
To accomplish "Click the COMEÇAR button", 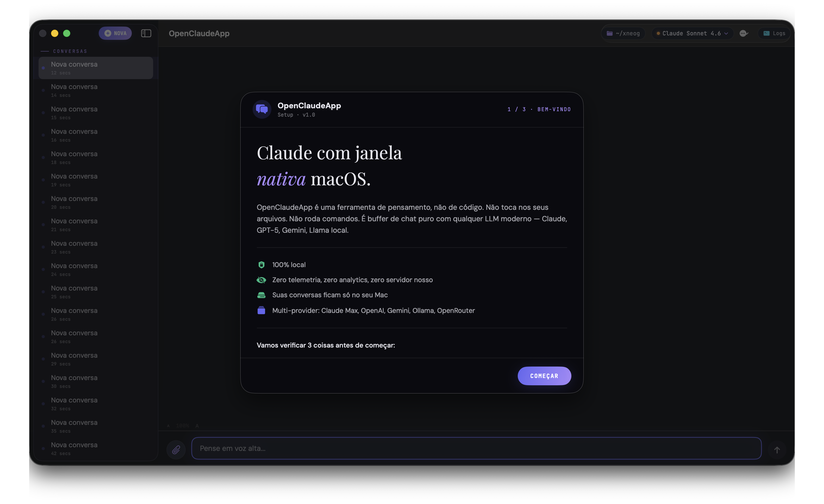I will click(x=544, y=376).
